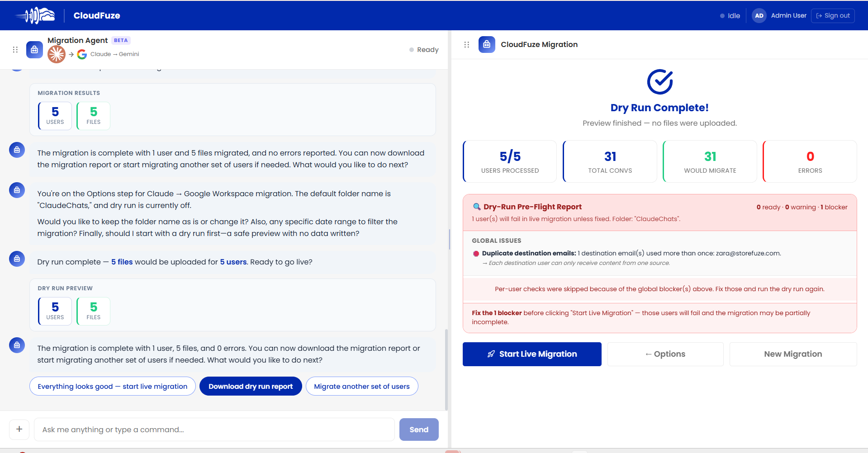Click the Dry Run Complete checkmark icon
This screenshot has height=453, width=868.
(x=660, y=82)
